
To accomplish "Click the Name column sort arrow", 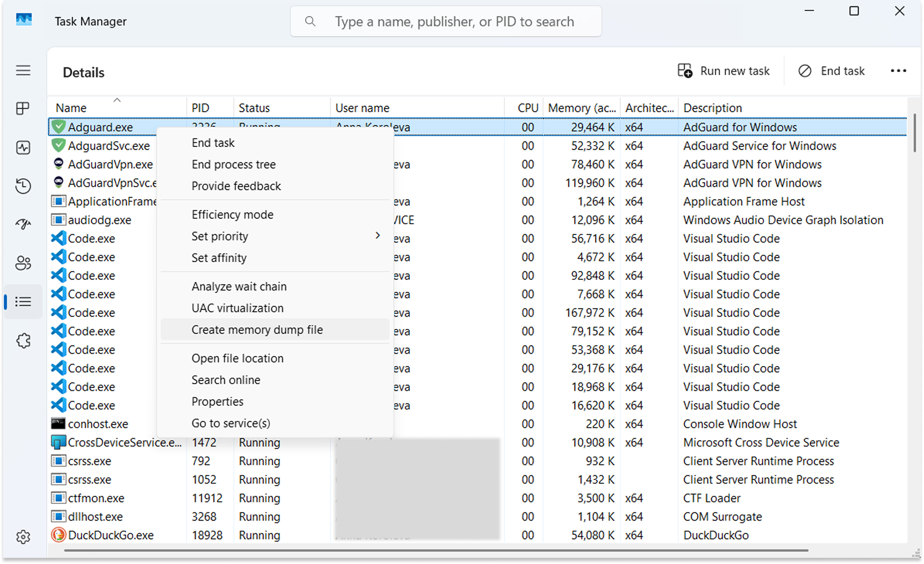I will click(x=117, y=100).
